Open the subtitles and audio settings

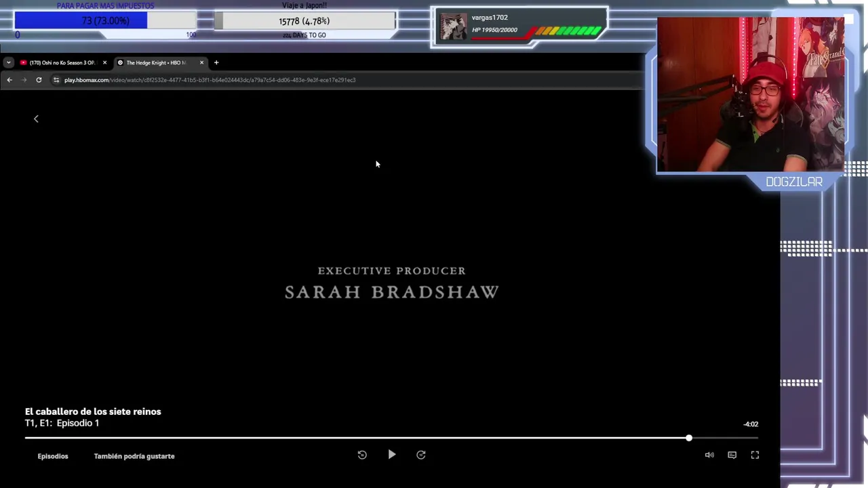pyautogui.click(x=732, y=455)
